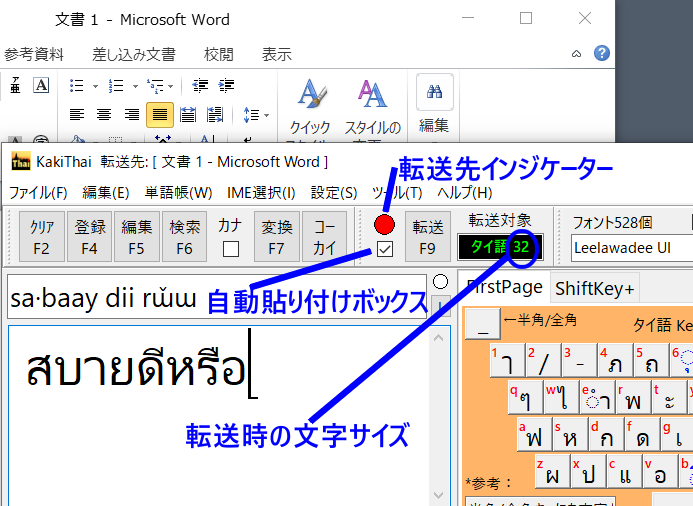Screen dimensions: 693x506
Task: Open 設定(S) menu
Action: point(334,193)
